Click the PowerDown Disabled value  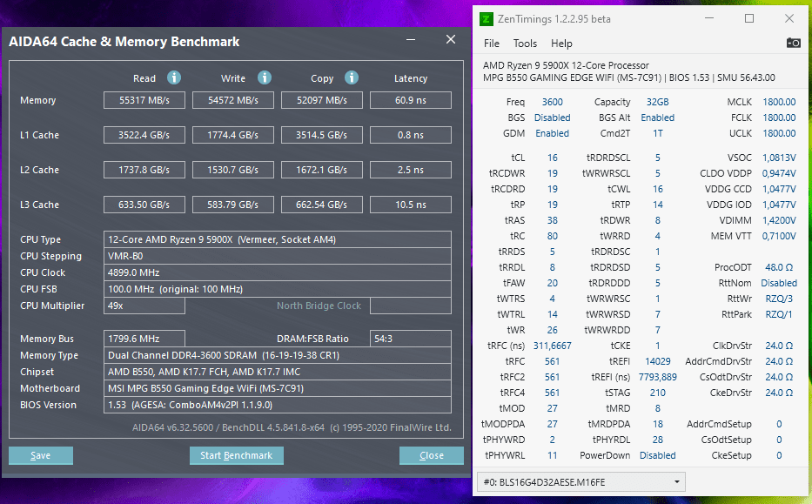coord(658,455)
